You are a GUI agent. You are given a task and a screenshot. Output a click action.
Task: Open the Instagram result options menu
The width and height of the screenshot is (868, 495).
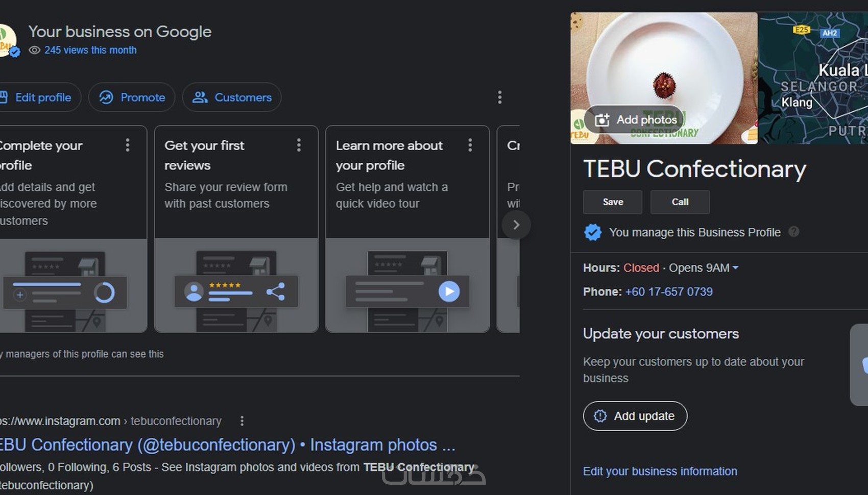242,421
